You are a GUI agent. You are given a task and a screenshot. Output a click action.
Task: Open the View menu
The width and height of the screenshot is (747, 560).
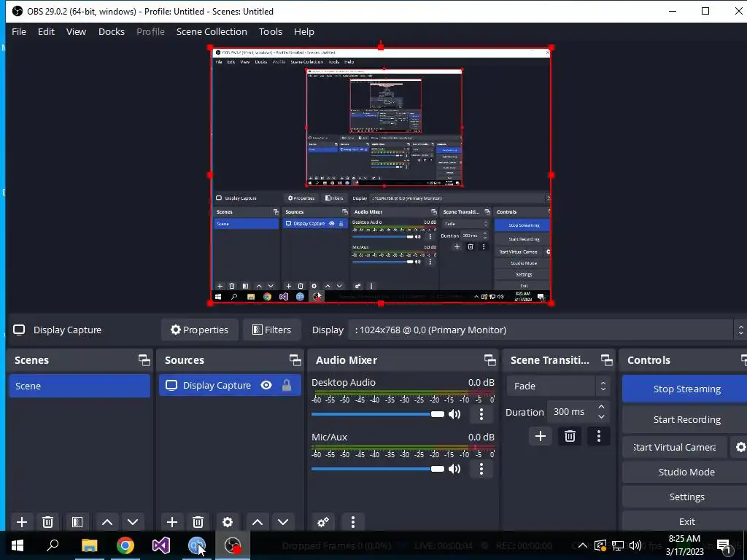(x=76, y=31)
